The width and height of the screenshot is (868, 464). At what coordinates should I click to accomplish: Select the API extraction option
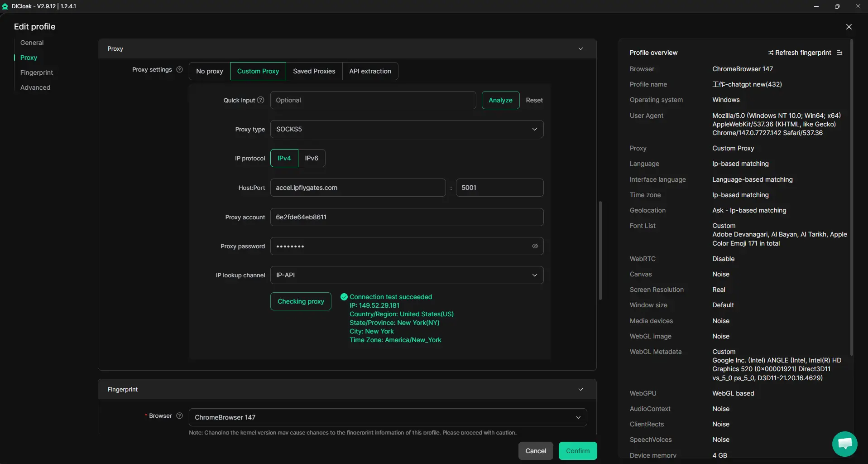(370, 71)
